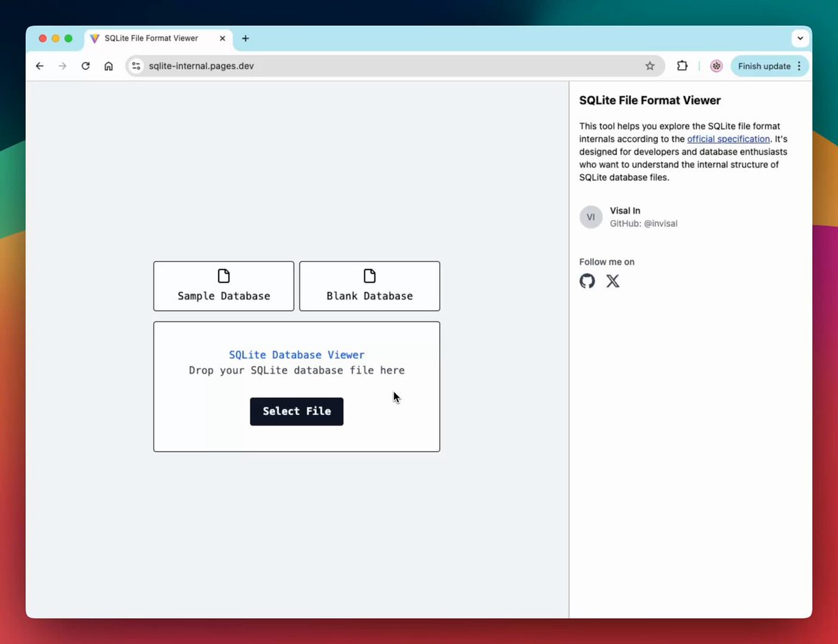Open a new browser tab

245,38
